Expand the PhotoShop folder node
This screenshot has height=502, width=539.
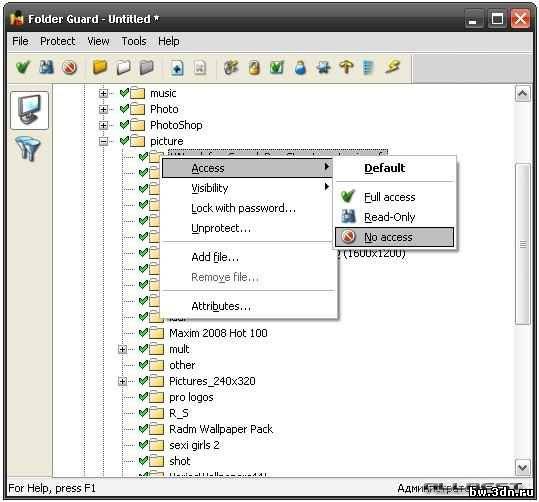click(103, 126)
